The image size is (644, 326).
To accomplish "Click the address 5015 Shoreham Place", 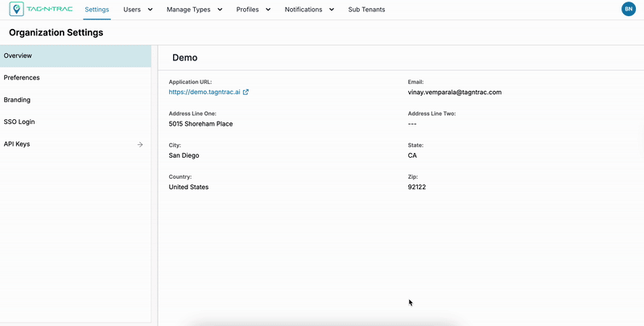I will [x=200, y=124].
